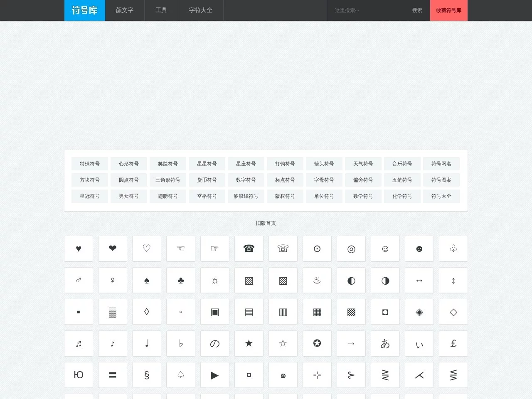532x399 pixels.
Task: Click the white smiley face symbol
Action: click(x=385, y=249)
